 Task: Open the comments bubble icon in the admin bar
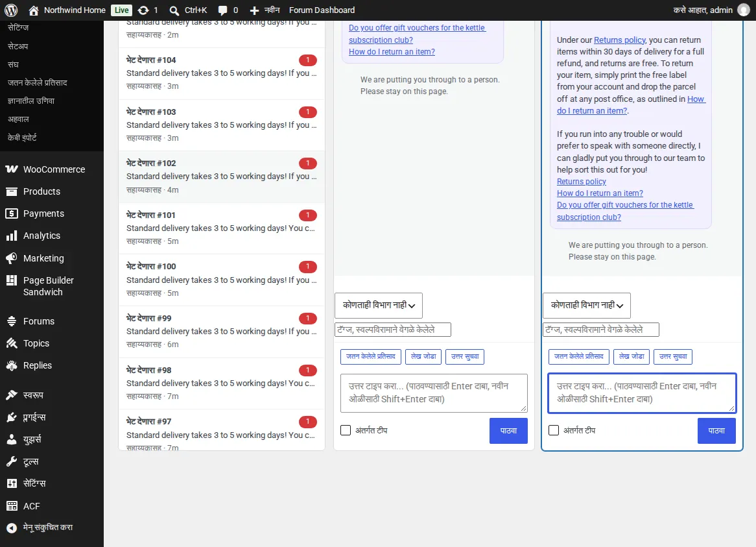222,10
